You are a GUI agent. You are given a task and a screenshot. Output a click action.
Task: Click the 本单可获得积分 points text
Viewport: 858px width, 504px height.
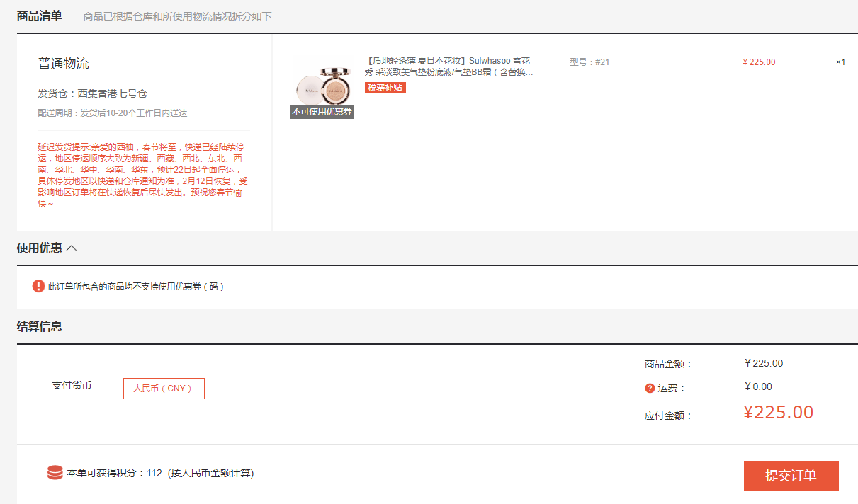[160, 473]
